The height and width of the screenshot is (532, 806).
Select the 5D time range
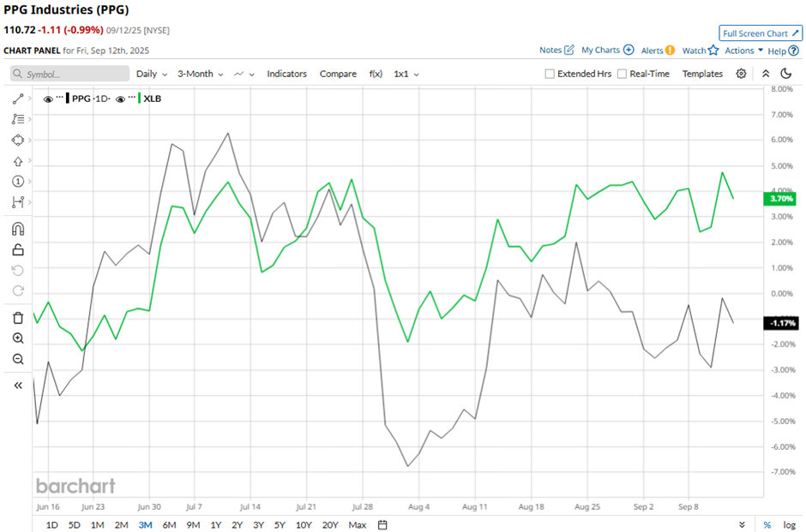[x=75, y=525]
